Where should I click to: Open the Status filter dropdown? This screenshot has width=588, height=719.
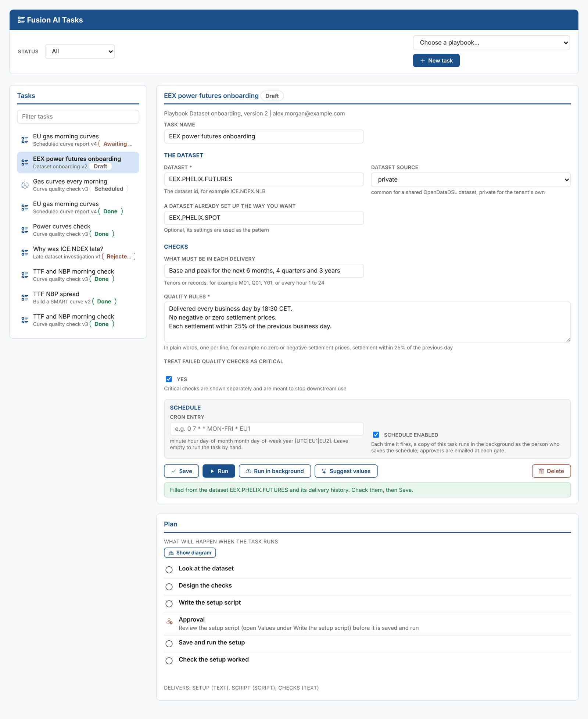80,51
